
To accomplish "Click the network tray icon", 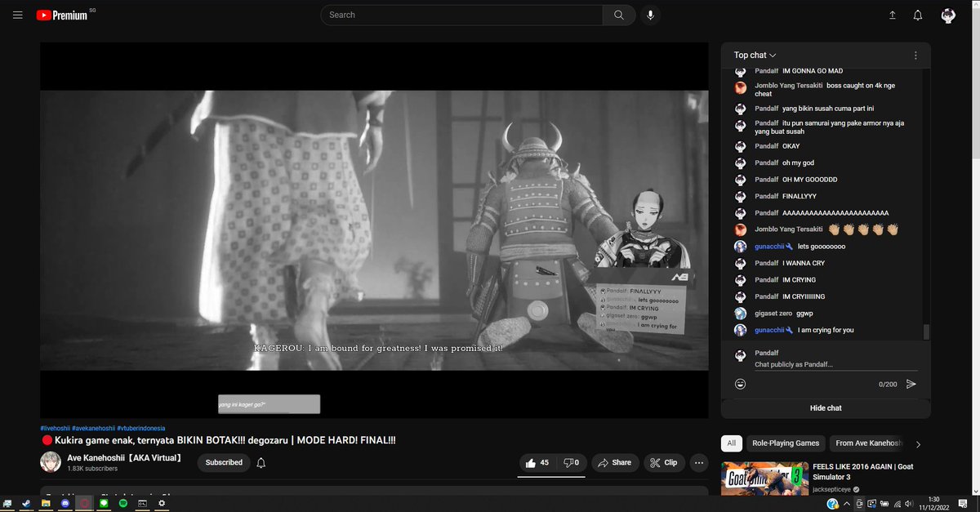I will (x=898, y=504).
